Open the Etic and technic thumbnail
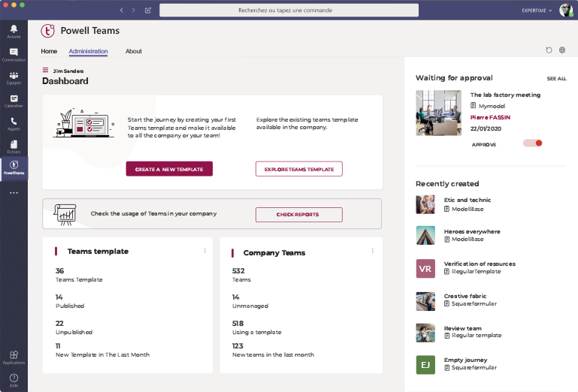Image resolution: width=578 pixels, height=392 pixels. click(x=425, y=204)
